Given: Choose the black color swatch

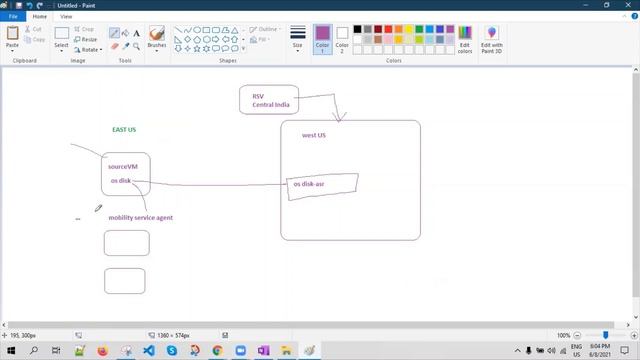Looking at the screenshot, I should (x=357, y=29).
